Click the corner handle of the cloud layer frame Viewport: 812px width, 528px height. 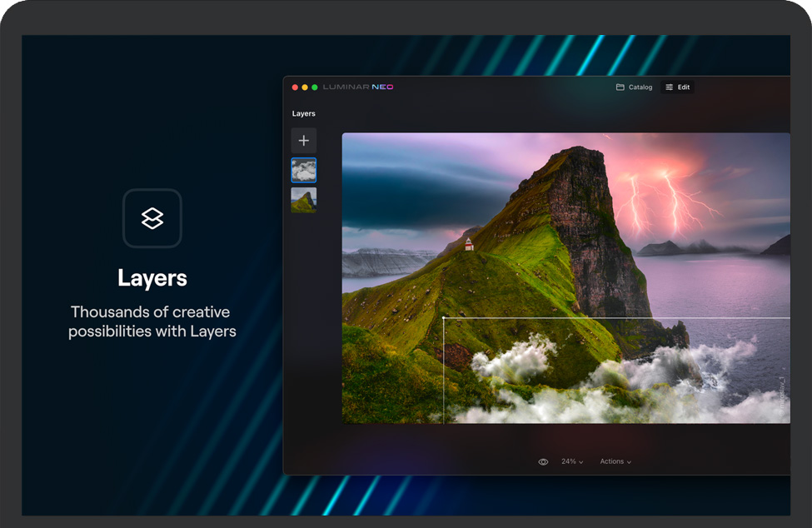tap(444, 318)
